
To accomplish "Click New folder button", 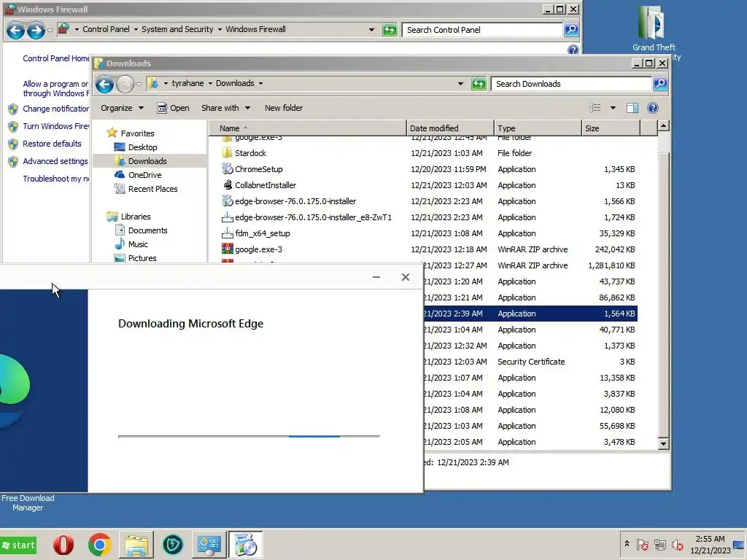I will [284, 108].
